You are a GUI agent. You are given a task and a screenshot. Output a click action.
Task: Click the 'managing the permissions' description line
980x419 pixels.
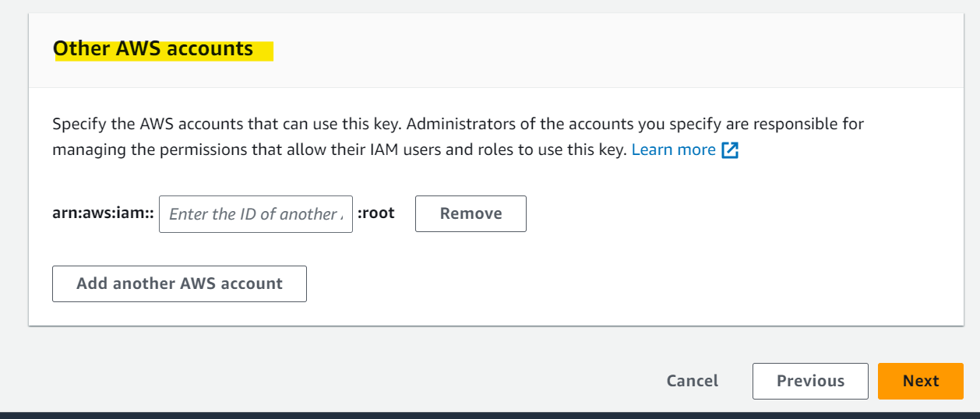click(x=339, y=150)
